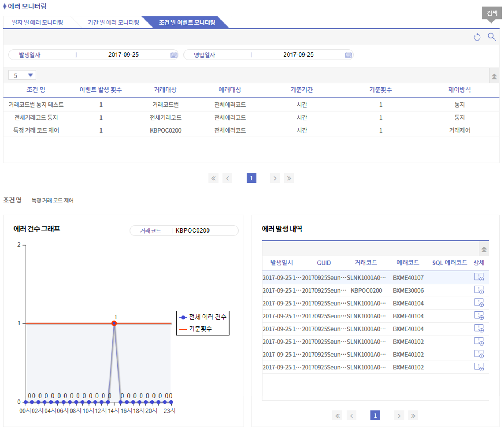This screenshot has width=504, height=431.
Task: Click the 00시 data point on graph
Action: pyautogui.click(x=25, y=402)
